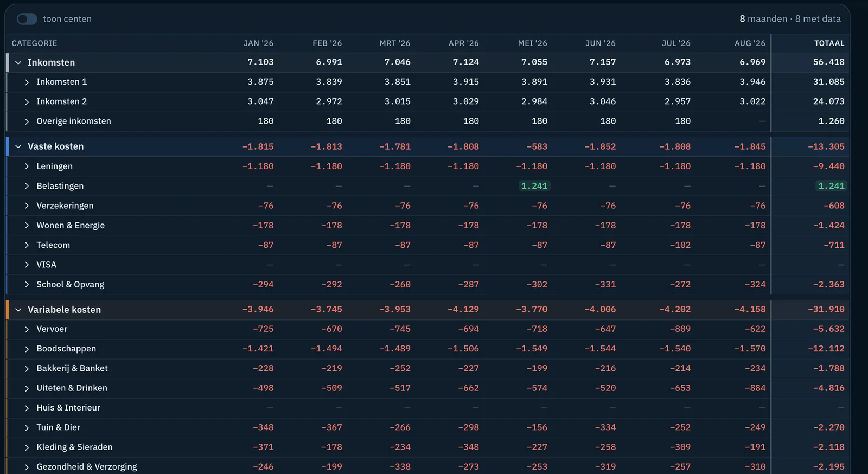
Task: Click the '8 maanden · 8 met data' label
Action: pos(790,19)
